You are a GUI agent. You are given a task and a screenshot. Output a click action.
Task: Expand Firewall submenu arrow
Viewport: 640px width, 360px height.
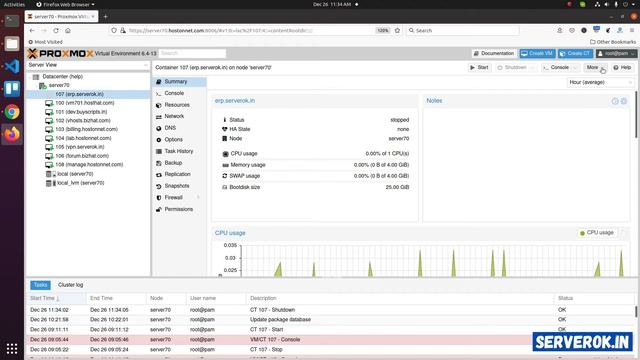[199, 198]
